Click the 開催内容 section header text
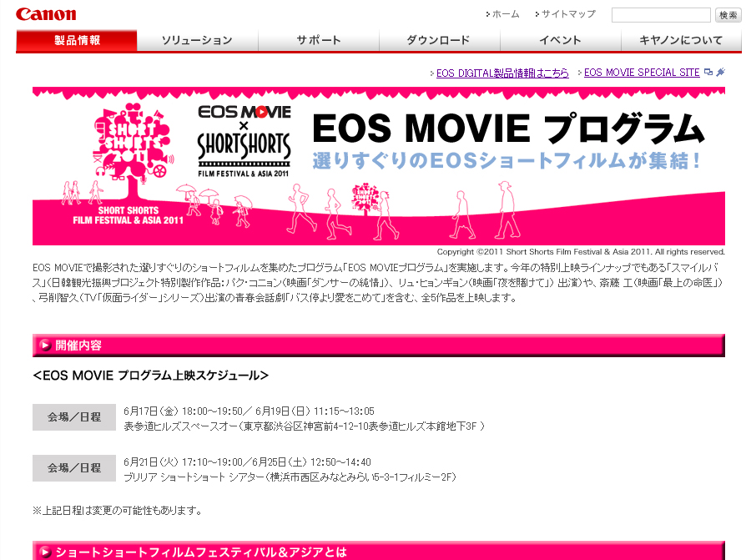746x560 pixels. 78,346
